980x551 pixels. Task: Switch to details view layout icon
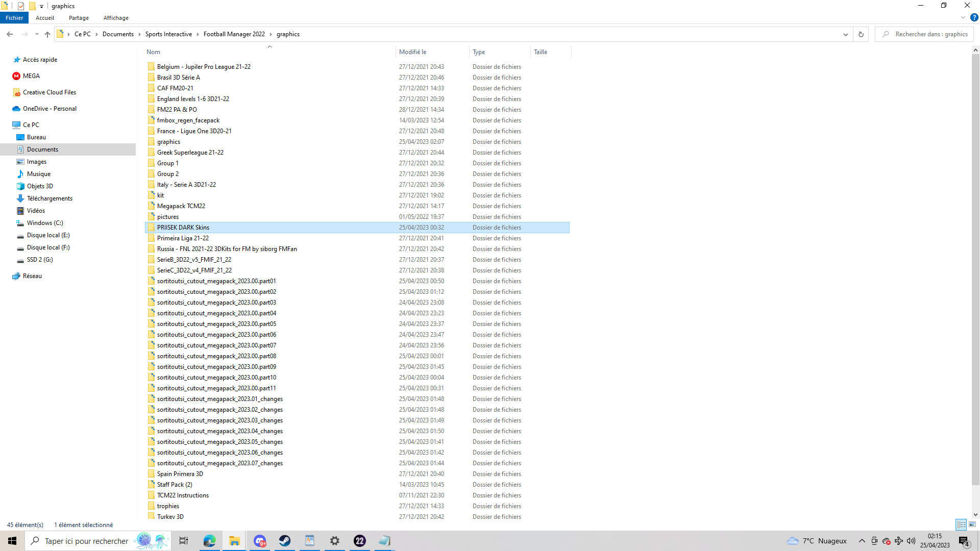(x=961, y=524)
